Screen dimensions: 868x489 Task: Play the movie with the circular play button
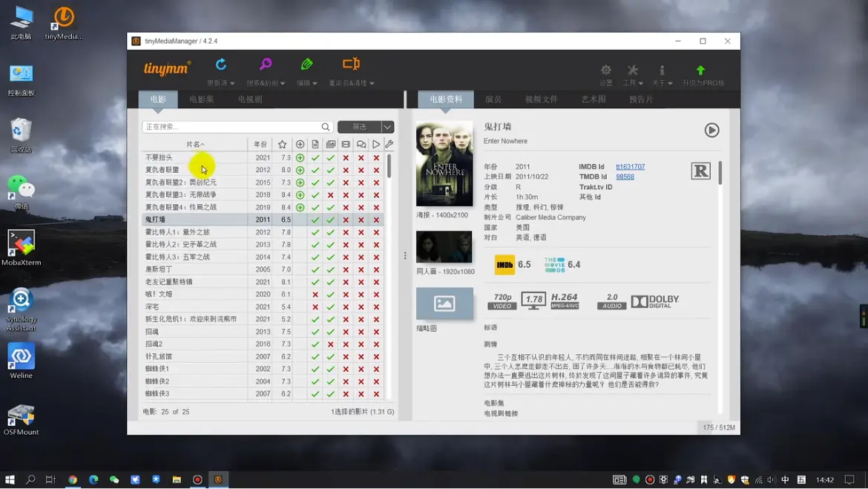pos(711,131)
